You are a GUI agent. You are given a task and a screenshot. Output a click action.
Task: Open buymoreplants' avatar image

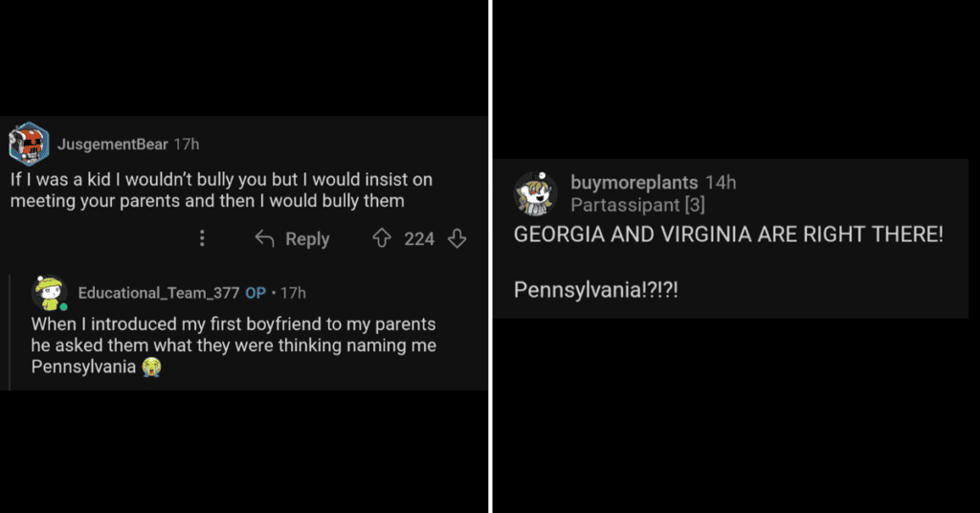tap(536, 193)
